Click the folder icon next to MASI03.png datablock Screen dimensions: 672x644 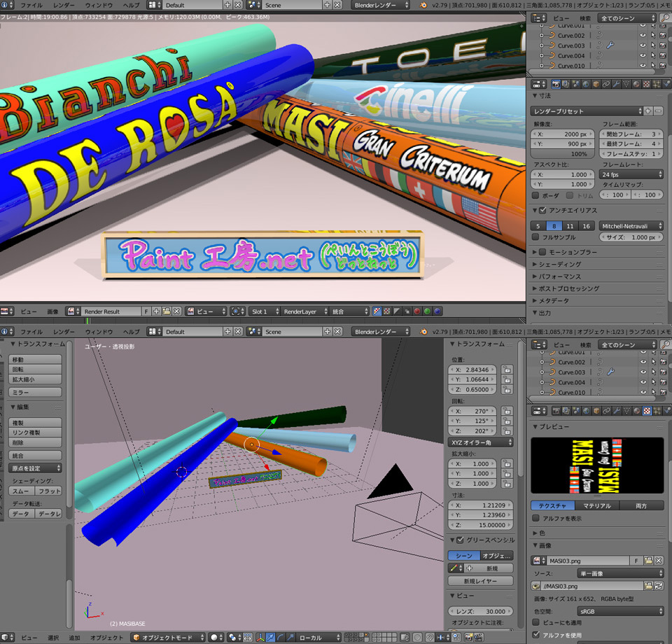[648, 561]
